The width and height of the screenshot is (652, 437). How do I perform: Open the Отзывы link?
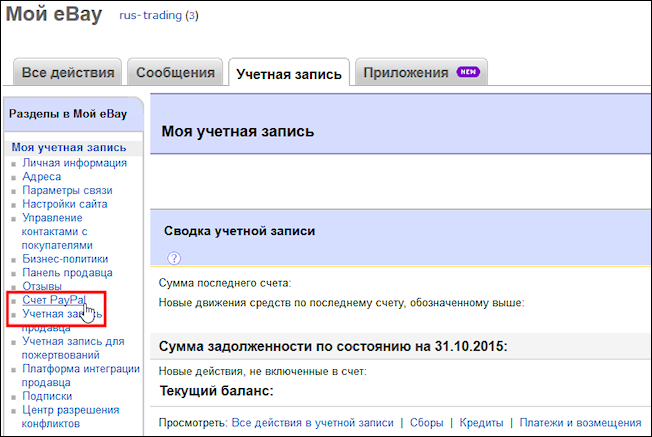[x=42, y=286]
